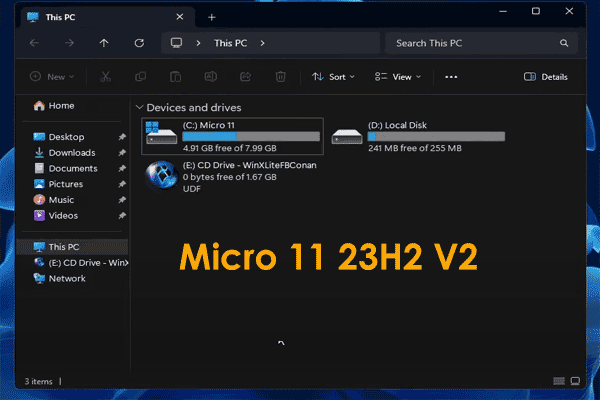
Task: Expand chevron after This PC in address bar
Action: [x=262, y=43]
